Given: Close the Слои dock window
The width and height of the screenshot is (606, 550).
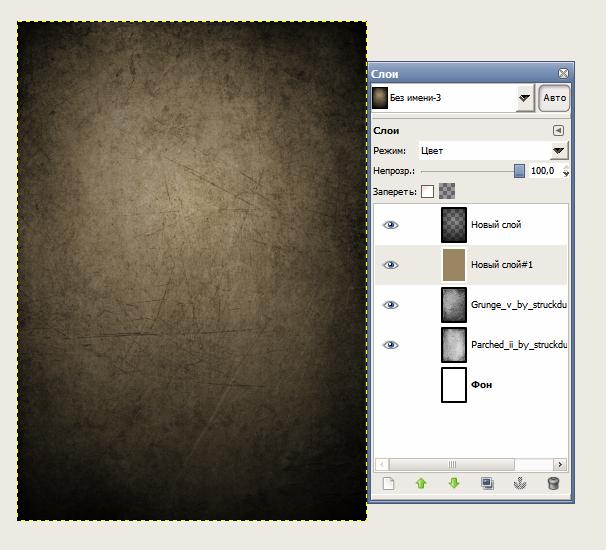Looking at the screenshot, I should pyautogui.click(x=563, y=73).
